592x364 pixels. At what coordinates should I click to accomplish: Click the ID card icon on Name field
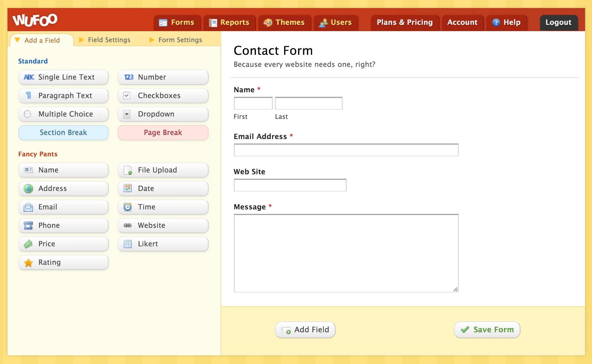(28, 170)
